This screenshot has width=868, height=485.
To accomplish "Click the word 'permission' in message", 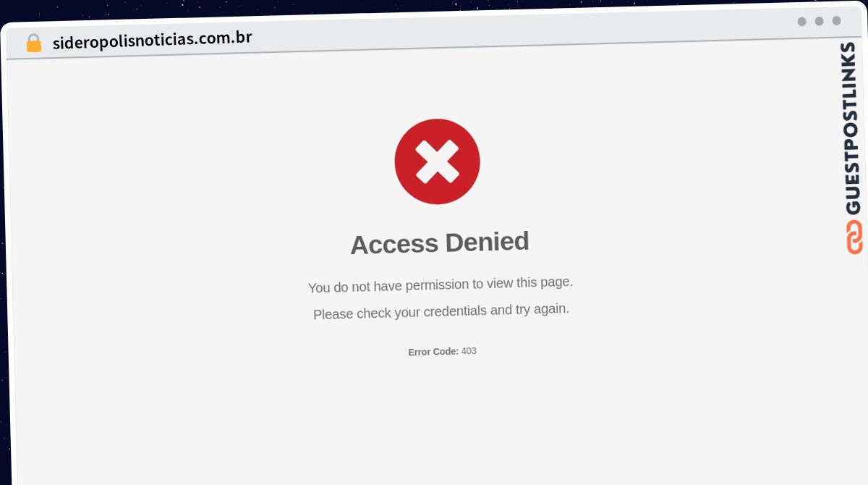I will (438, 284).
